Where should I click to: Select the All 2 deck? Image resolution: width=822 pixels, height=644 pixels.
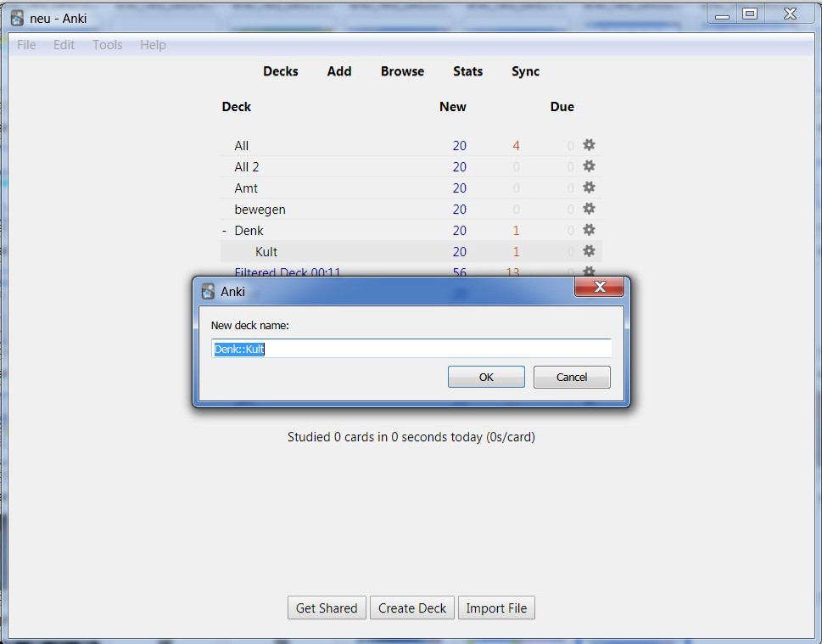point(246,167)
